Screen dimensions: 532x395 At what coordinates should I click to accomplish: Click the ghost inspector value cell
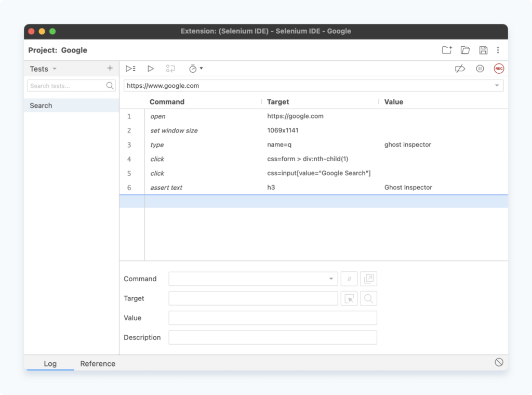click(x=407, y=144)
